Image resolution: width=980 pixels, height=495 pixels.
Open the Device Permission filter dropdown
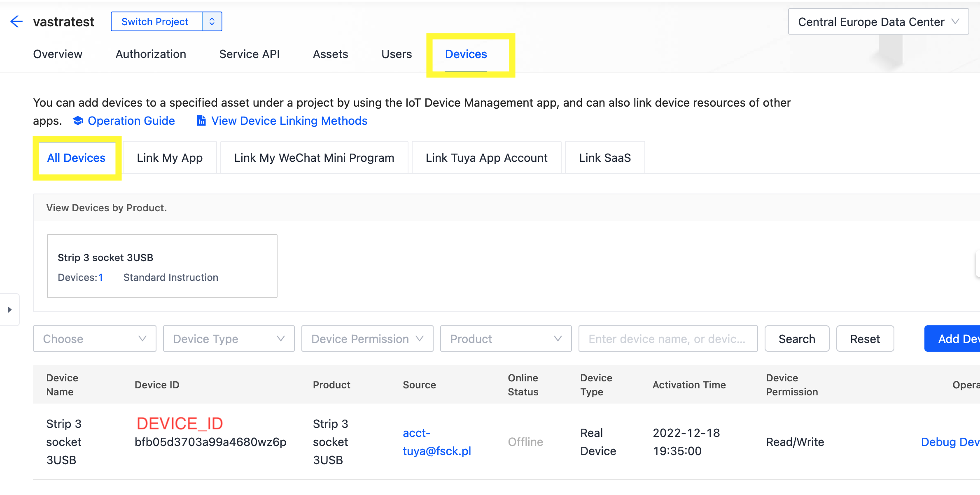[367, 339]
